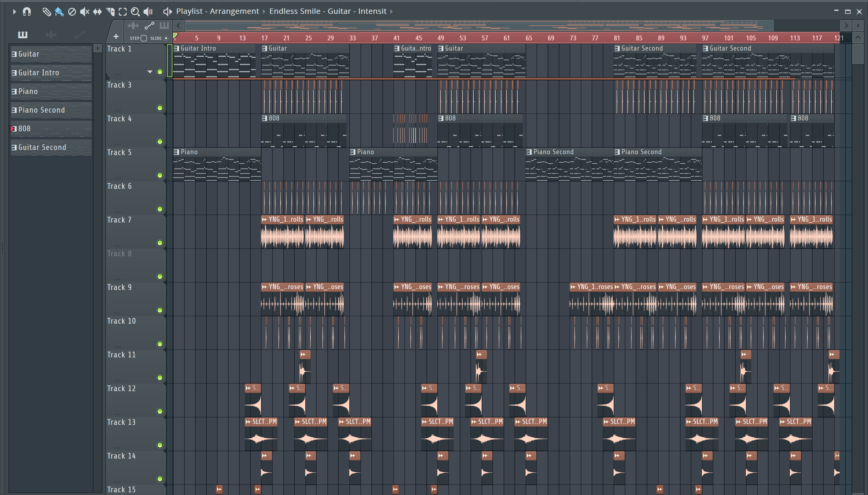Screen dimensions: 868x495
Task: Toggle the magnet snap tool
Action: [27, 11]
